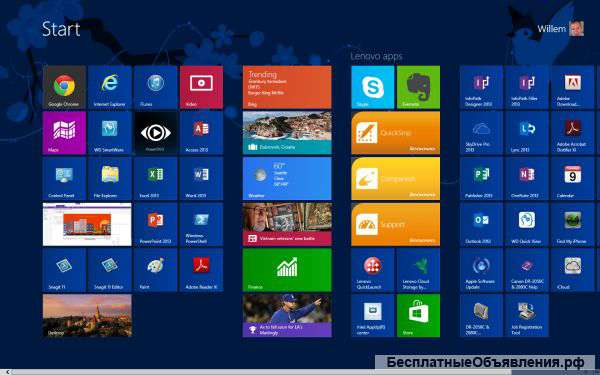Select the Lenovo apps group heading

coord(376,56)
